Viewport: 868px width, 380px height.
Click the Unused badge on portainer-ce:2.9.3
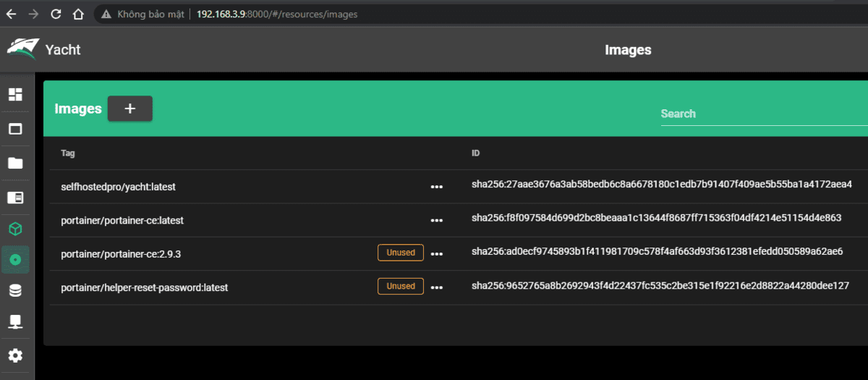click(x=401, y=253)
